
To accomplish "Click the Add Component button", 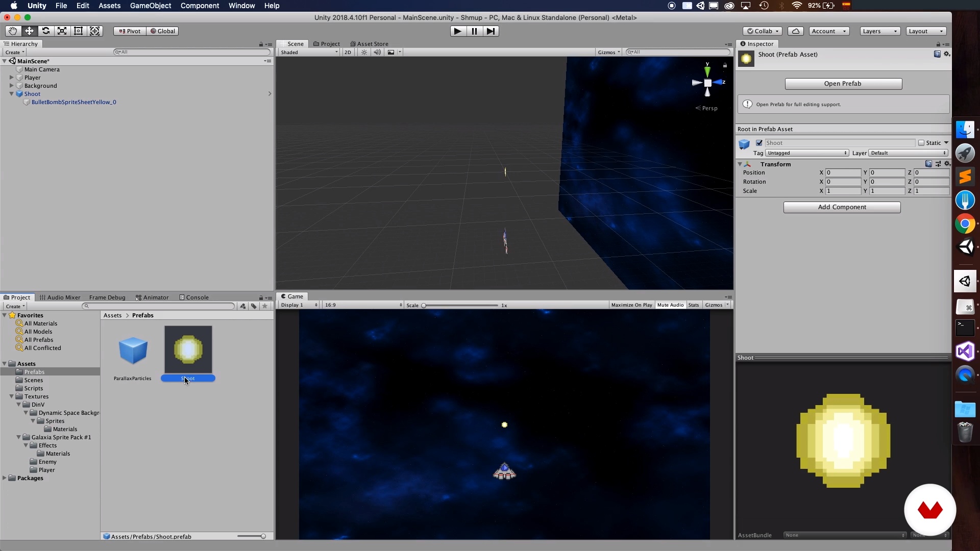I will [x=842, y=207].
